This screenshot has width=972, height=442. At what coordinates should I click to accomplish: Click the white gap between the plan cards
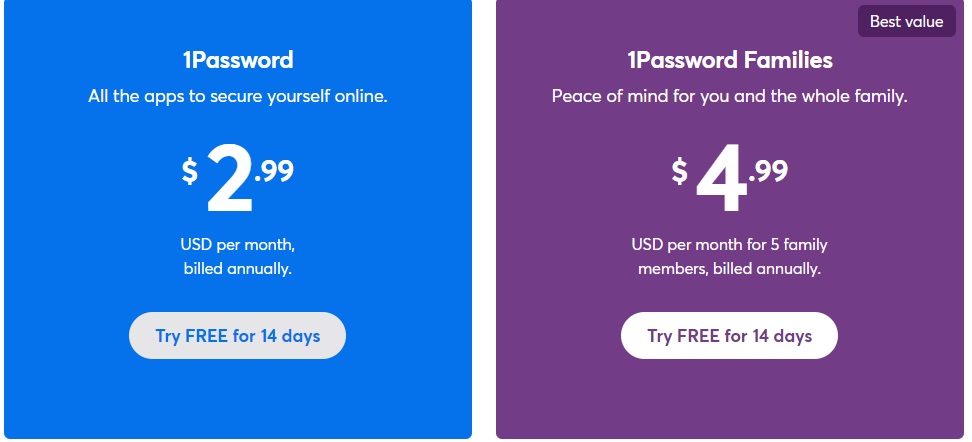pyautogui.click(x=484, y=220)
